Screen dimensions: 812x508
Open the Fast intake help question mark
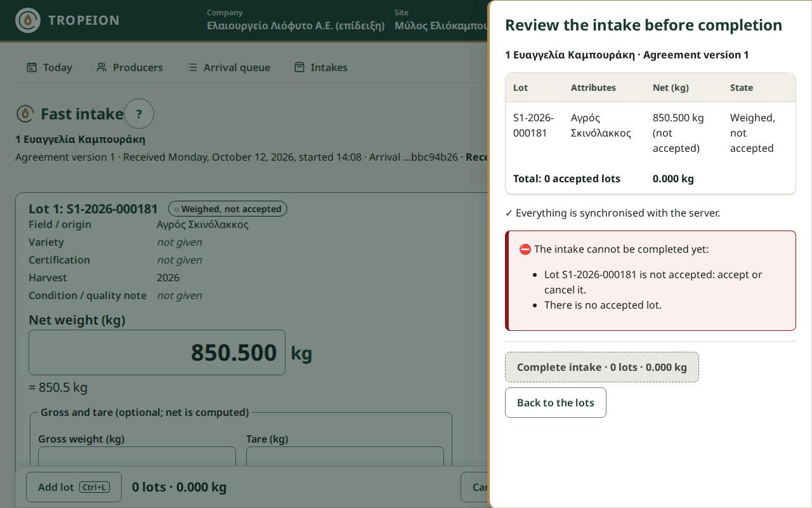coord(139,114)
